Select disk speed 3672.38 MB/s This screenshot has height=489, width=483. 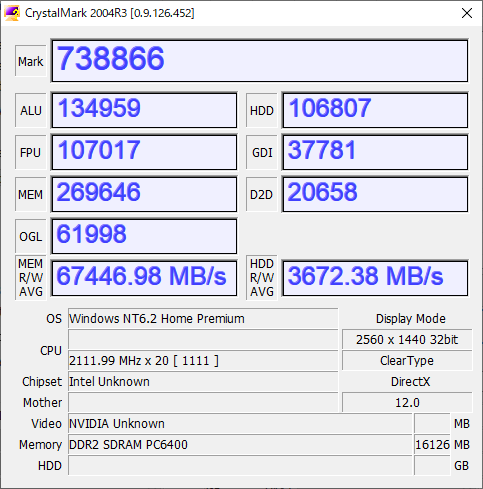tap(375, 278)
